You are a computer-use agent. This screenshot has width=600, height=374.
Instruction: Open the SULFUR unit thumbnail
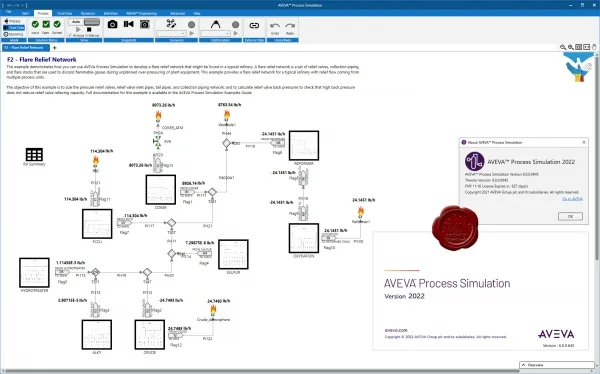point(233,255)
